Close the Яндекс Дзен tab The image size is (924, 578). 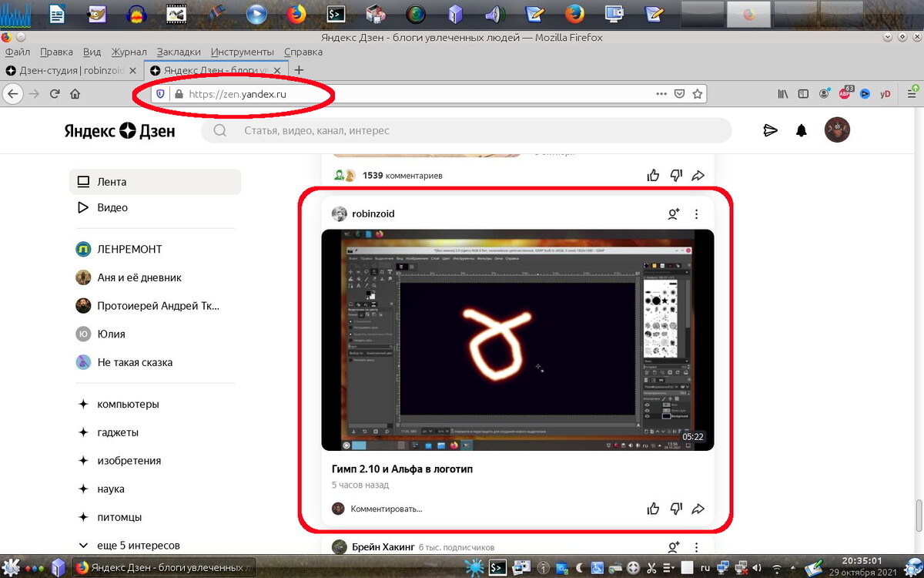(x=277, y=70)
